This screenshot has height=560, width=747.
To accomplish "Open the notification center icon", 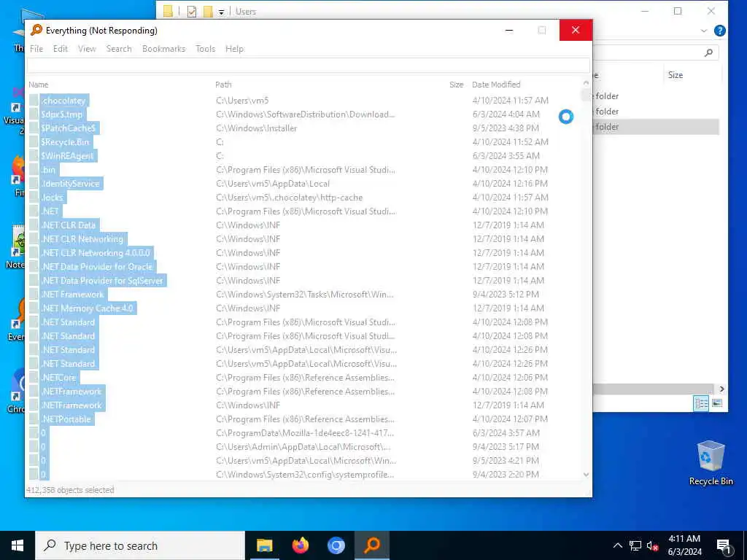I will pos(724,546).
